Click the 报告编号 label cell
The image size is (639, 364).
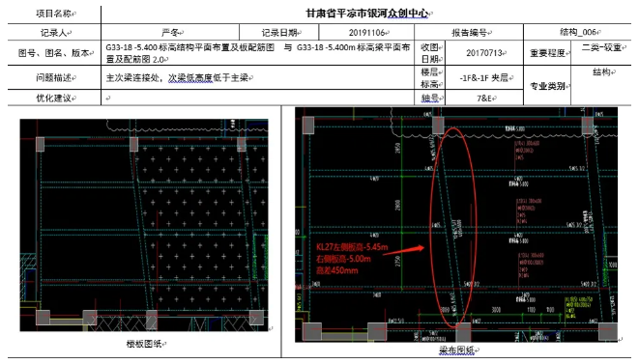tap(469, 32)
